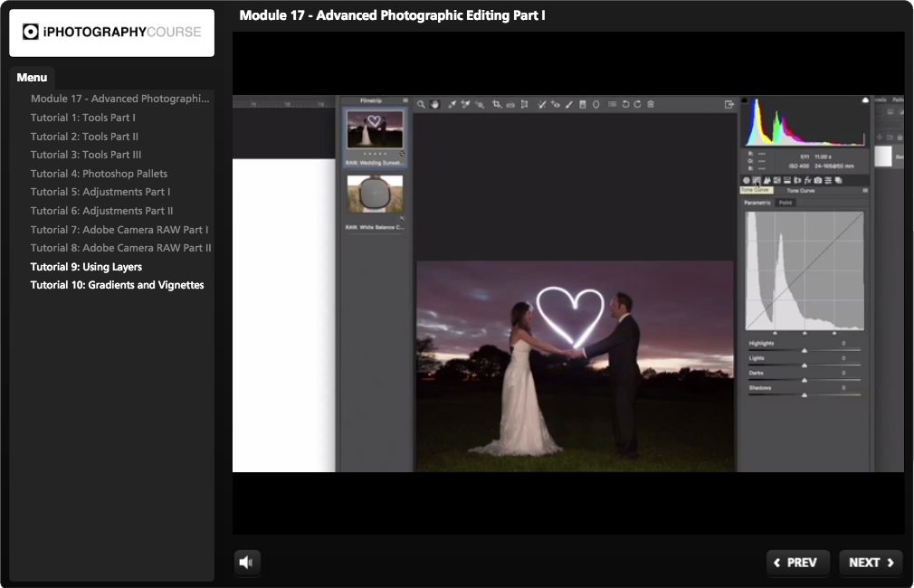
Task: Rotate image counterclockwise
Action: pos(625,104)
